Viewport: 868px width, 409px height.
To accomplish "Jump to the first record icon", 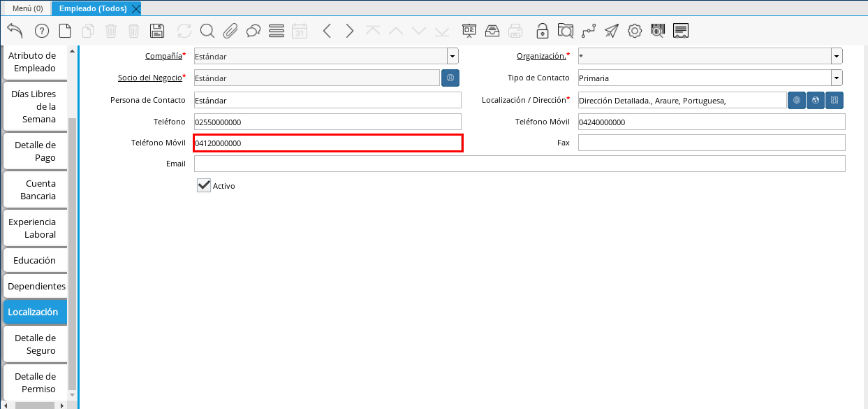I will 373,31.
